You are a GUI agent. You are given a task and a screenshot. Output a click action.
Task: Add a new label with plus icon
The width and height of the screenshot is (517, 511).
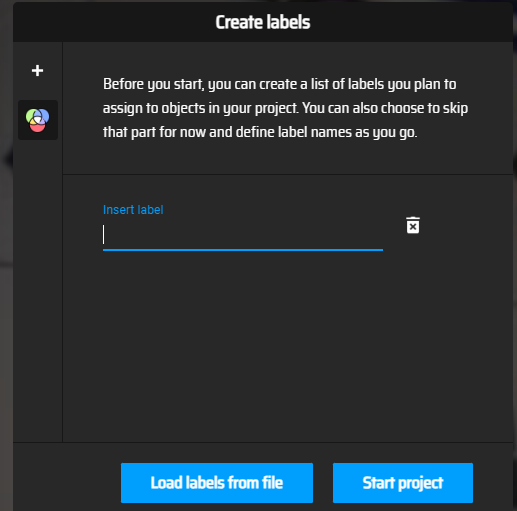point(37,70)
